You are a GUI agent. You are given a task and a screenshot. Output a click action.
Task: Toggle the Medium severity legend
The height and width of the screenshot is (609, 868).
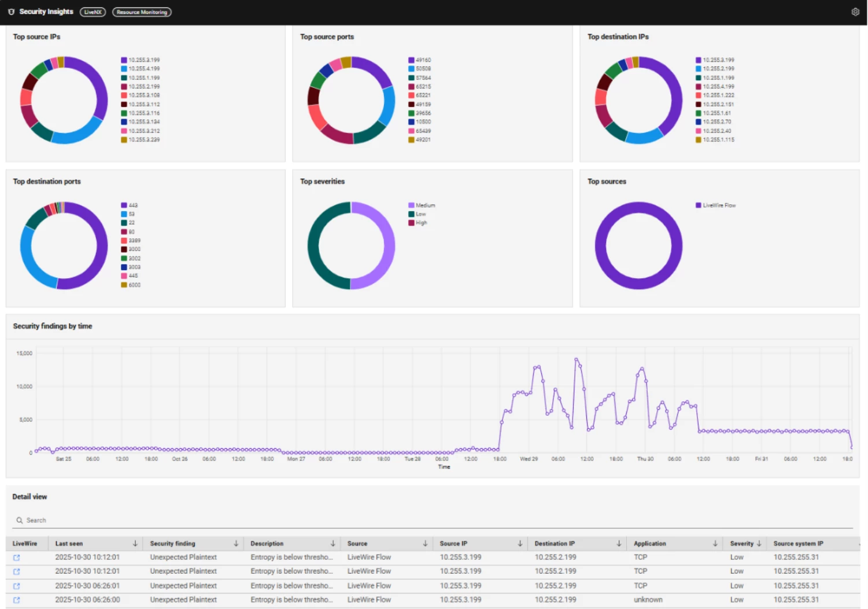tap(422, 205)
